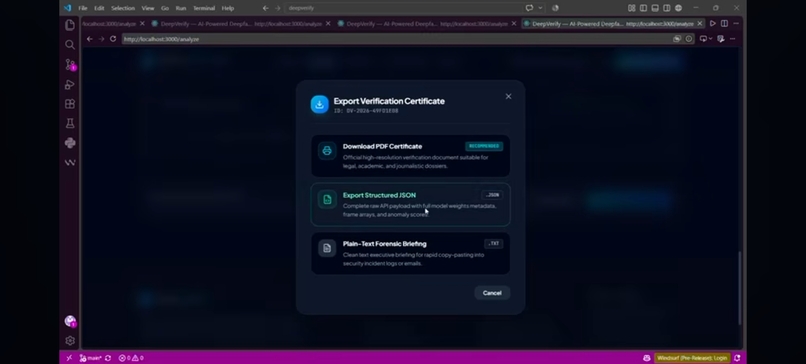Open the Windsurf icon in the activity bar
This screenshot has height=364, width=806.
pyautogui.click(x=70, y=162)
